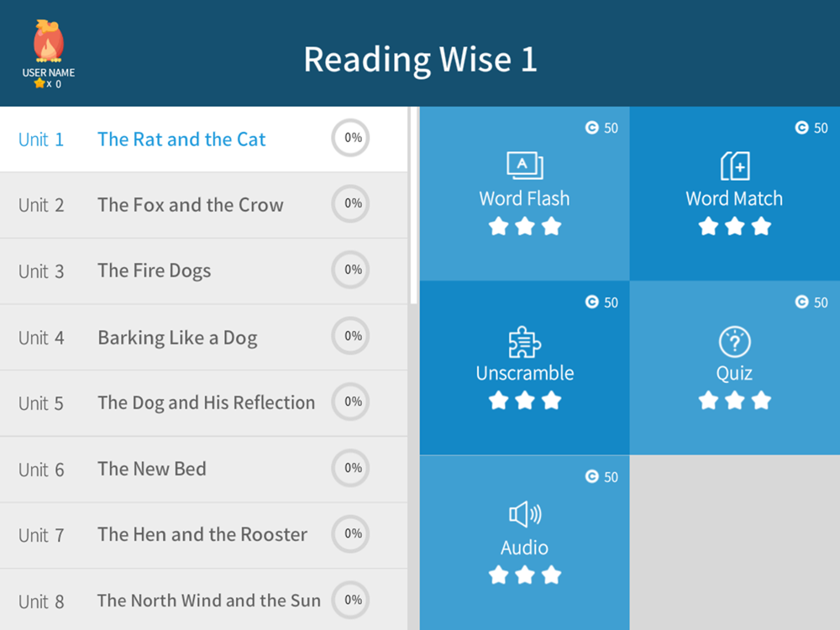Screen dimensions: 840x630
Task: Click the Audio speaker icon
Action: click(524, 515)
